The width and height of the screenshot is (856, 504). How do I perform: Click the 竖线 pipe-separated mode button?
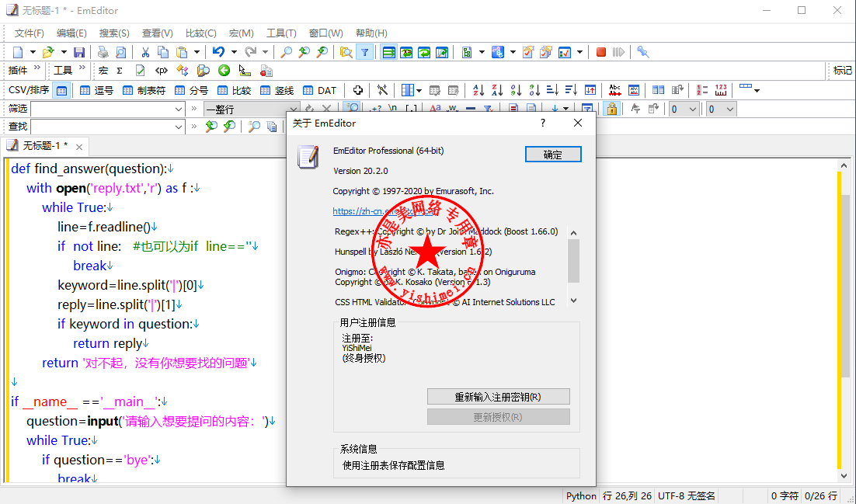pyautogui.click(x=277, y=91)
